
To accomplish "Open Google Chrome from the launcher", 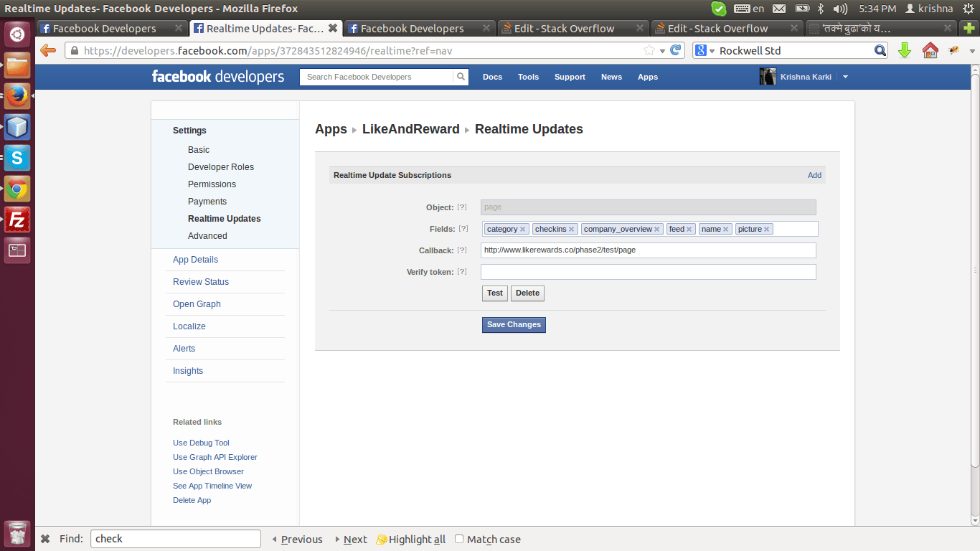I will click(17, 189).
